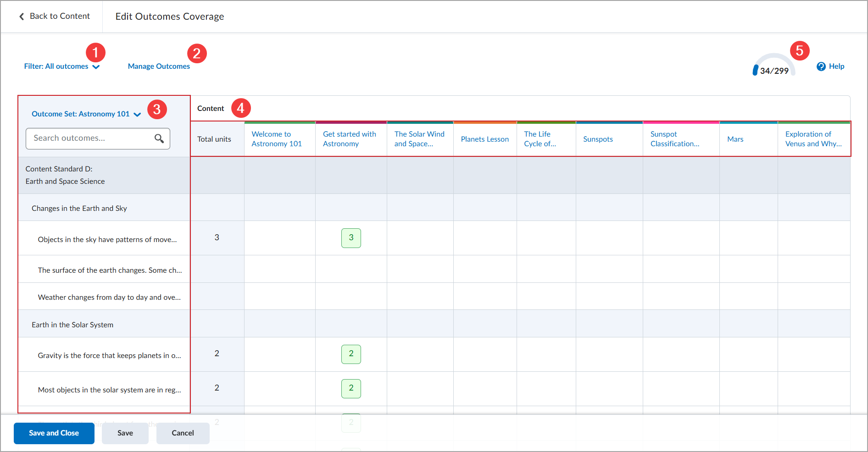Cancel editing outcomes coverage
This screenshot has width=868, height=452.
[183, 433]
